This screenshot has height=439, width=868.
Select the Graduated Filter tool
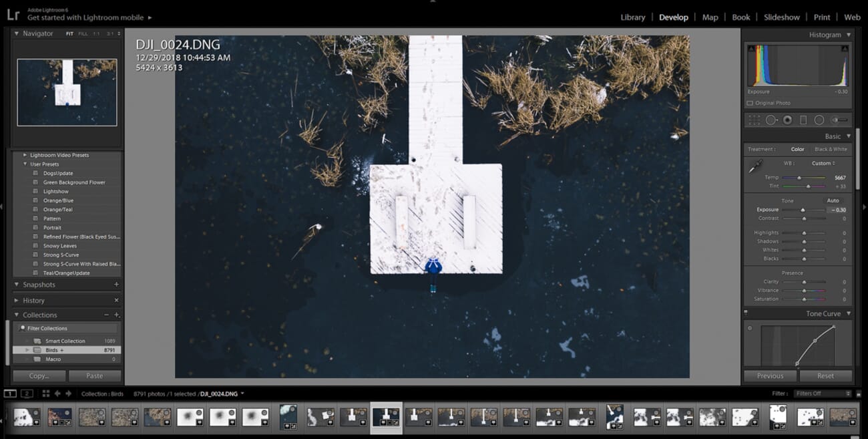803,120
